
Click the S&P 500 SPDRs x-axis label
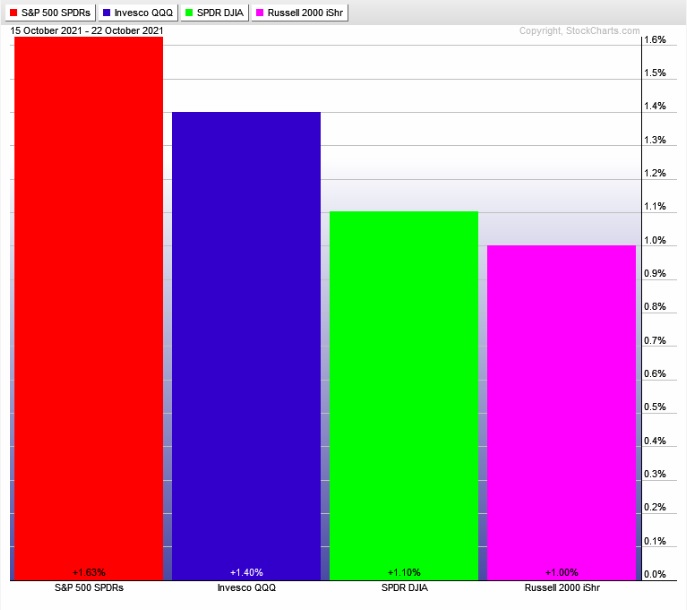tap(89, 588)
